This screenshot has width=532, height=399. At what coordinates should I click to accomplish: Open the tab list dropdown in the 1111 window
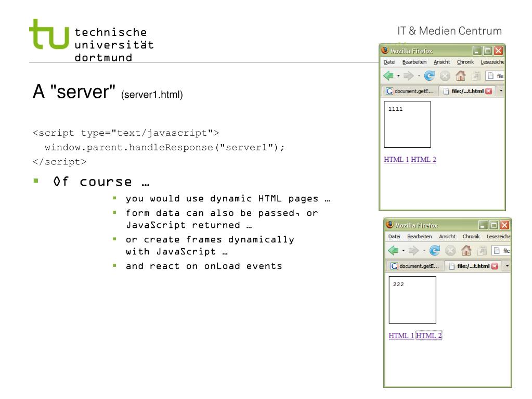pyautogui.click(x=501, y=91)
